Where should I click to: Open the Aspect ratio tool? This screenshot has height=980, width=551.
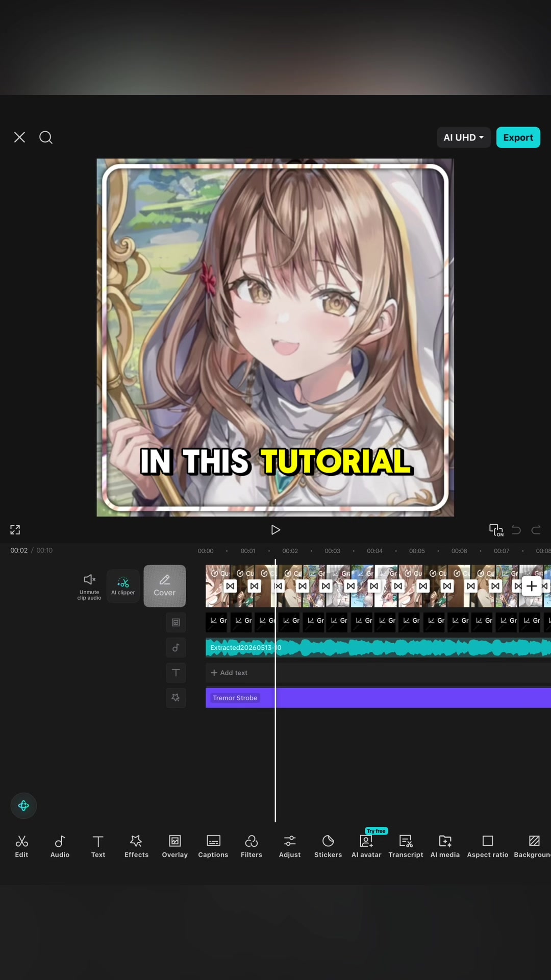coord(488,846)
